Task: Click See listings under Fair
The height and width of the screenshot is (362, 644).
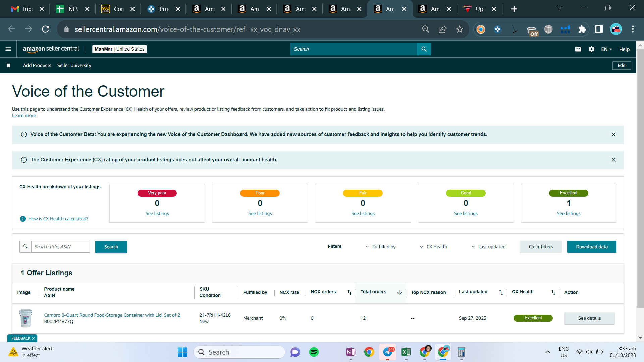Action: tap(363, 214)
